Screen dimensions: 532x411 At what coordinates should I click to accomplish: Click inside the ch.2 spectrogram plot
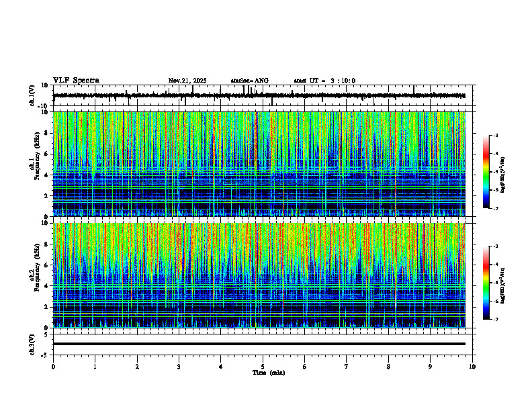tap(259, 275)
